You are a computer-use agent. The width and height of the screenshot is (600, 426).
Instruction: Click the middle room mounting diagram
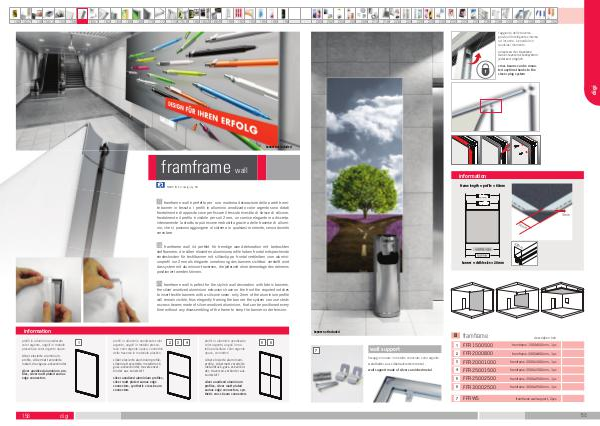(x=517, y=300)
